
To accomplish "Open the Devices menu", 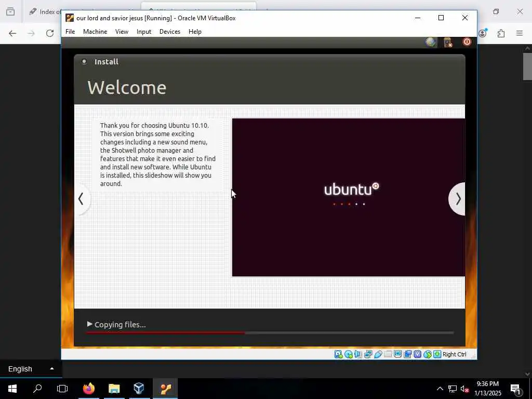I will (170, 32).
